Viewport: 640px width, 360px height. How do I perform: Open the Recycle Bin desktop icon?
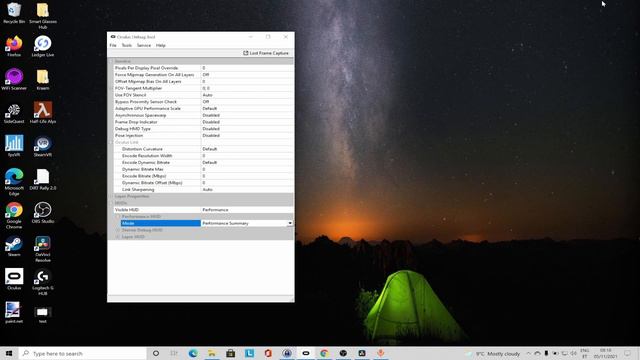14,13
